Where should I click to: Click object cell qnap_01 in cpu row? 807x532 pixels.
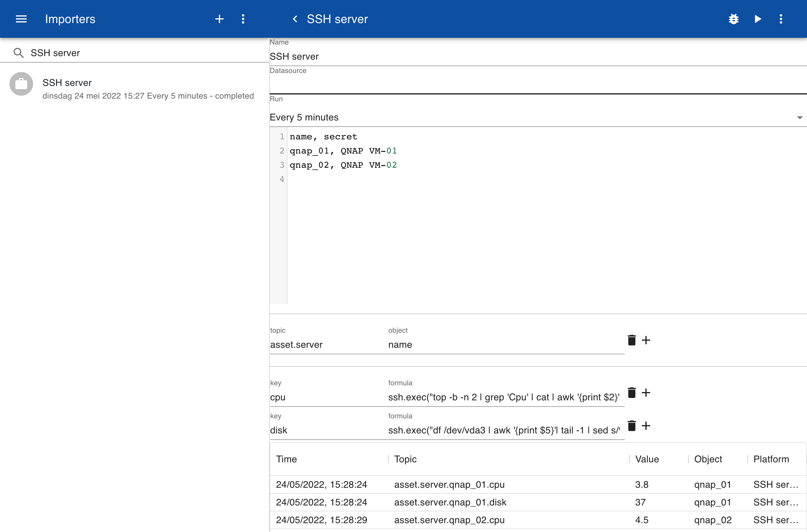712,484
